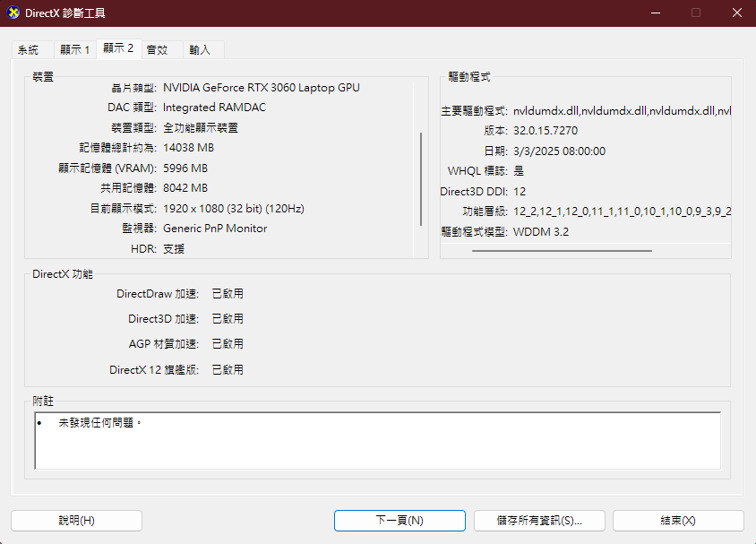
Task: Close the DirectX 診斷工具 window
Action: click(735, 13)
